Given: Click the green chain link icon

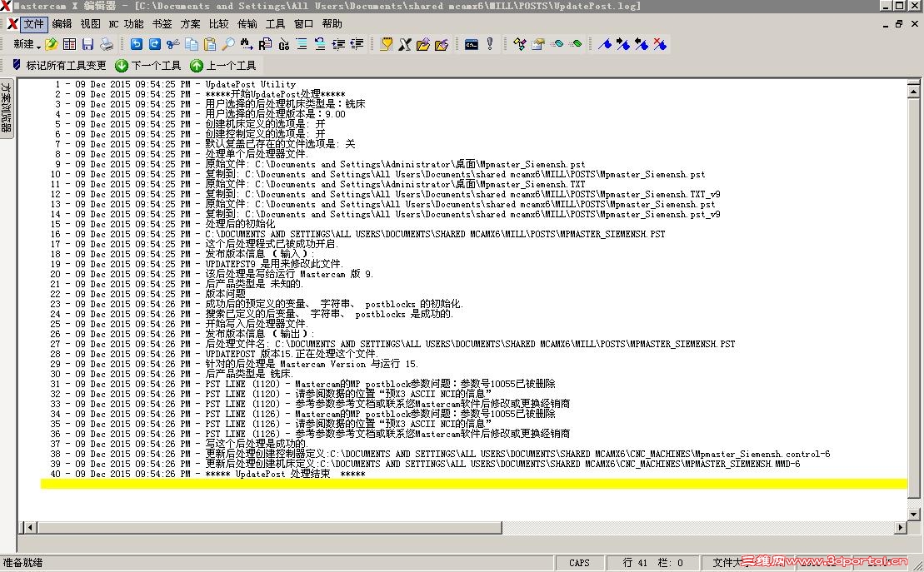Looking at the screenshot, I should coord(577,44).
